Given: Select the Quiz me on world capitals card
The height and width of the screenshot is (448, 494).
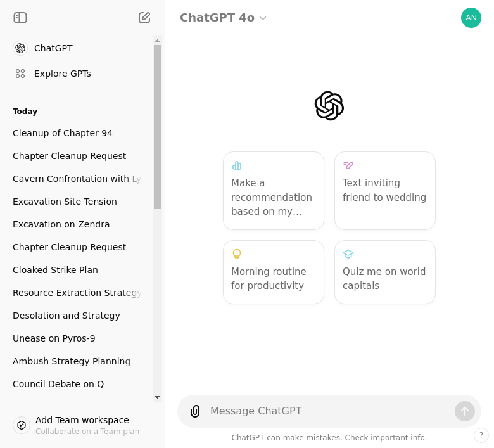Looking at the screenshot, I should (384, 272).
